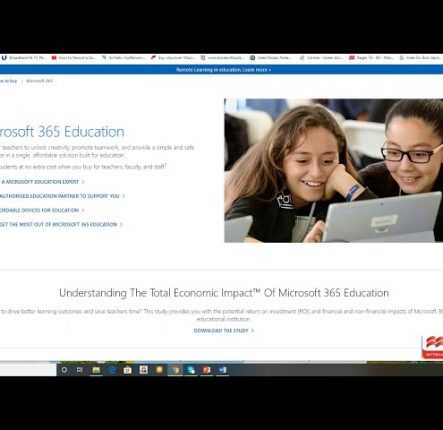Open 'A Microsoft Education Expert' link
Screen dimensions: 443x430
point(42,182)
